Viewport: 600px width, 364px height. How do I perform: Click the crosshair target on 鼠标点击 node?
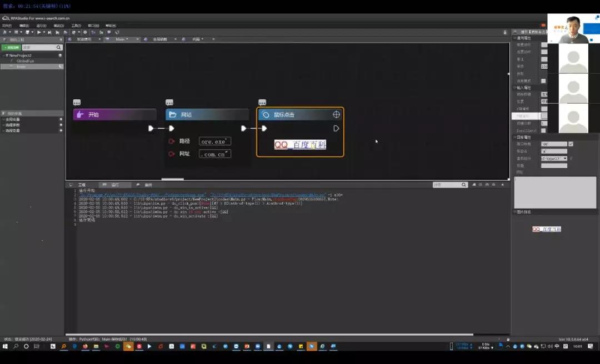pos(336,114)
